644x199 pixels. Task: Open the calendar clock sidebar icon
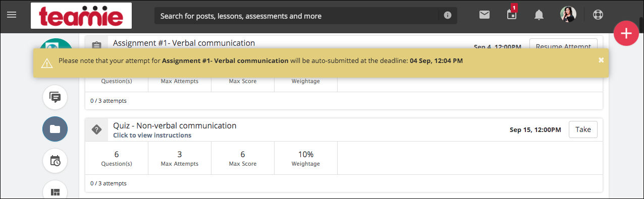[x=55, y=161]
